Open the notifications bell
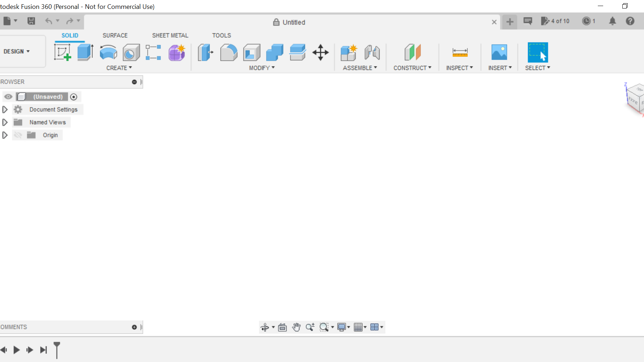The height and width of the screenshot is (362, 644). pyautogui.click(x=612, y=21)
